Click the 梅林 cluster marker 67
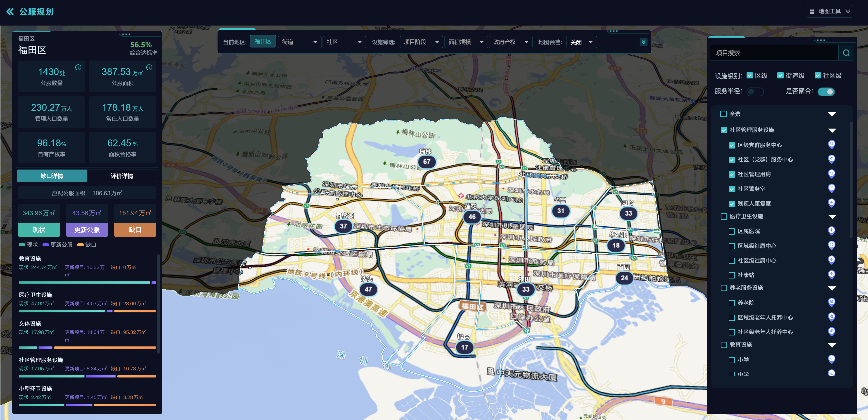This screenshot has width=868, height=420. tap(427, 162)
